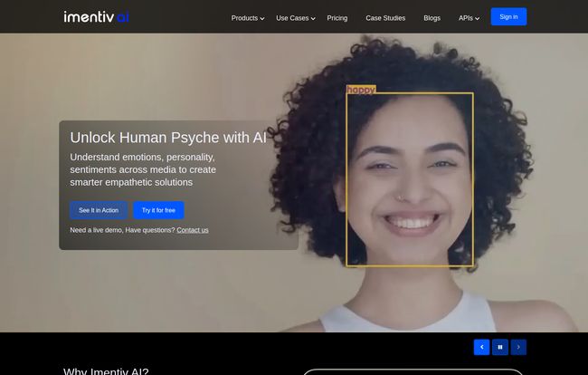This screenshot has width=588, height=375.
Task: Visit the Blogs page
Action: click(x=432, y=18)
